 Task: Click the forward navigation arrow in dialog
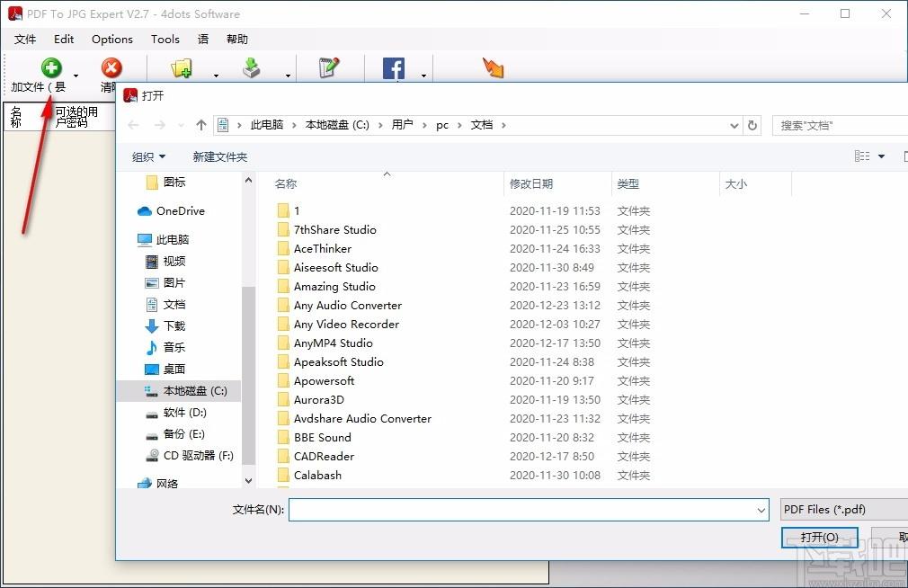point(160,125)
